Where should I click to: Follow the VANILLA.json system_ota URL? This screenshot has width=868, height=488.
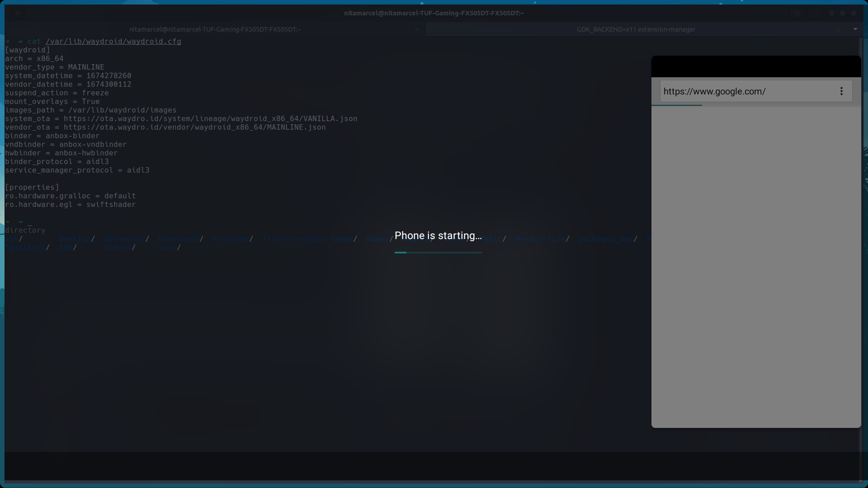[210, 118]
